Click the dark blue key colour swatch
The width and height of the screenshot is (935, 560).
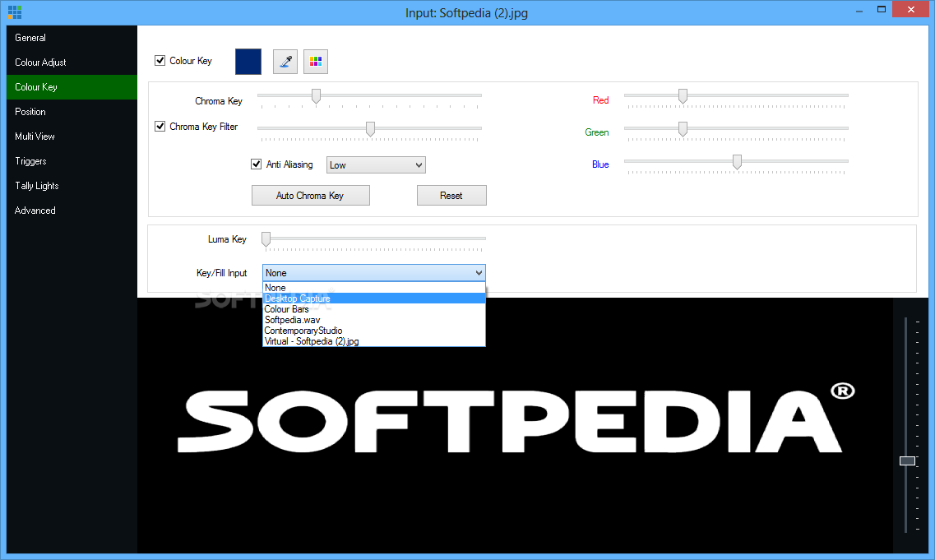coord(248,62)
